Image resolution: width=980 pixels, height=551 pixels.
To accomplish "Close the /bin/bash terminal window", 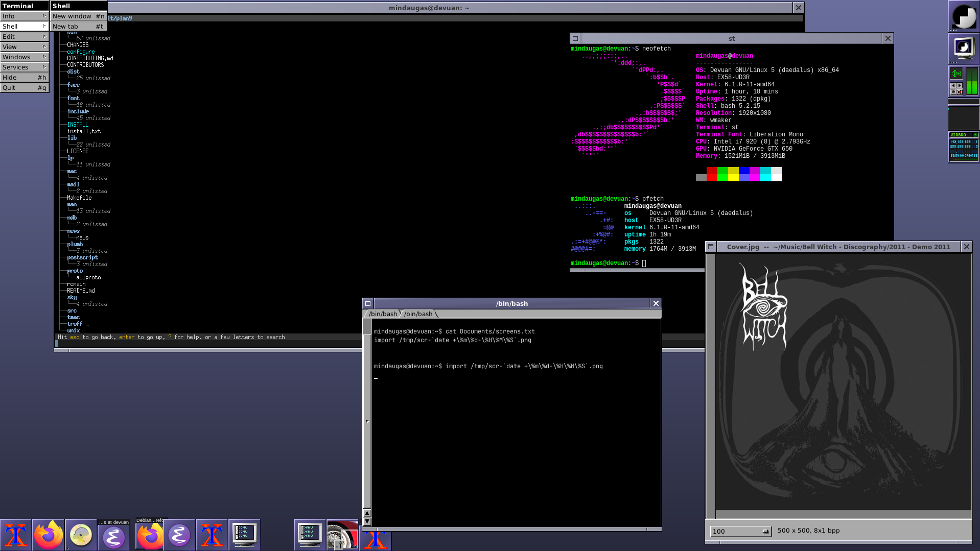I will coord(656,303).
